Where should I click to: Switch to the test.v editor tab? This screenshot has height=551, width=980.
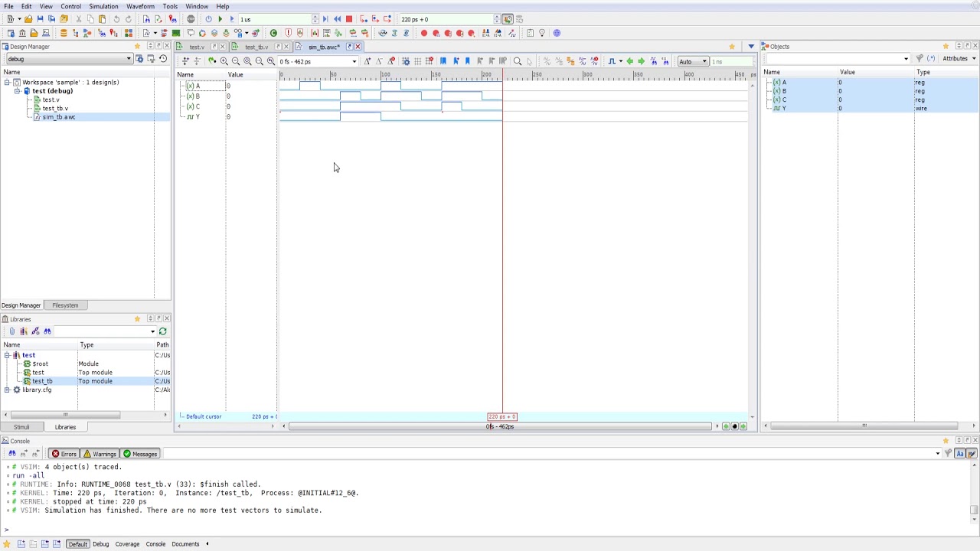(197, 47)
